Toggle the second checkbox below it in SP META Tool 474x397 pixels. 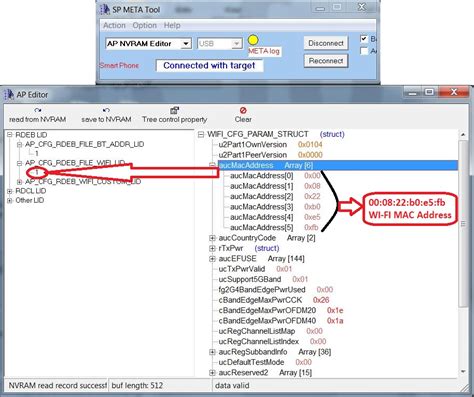point(364,51)
